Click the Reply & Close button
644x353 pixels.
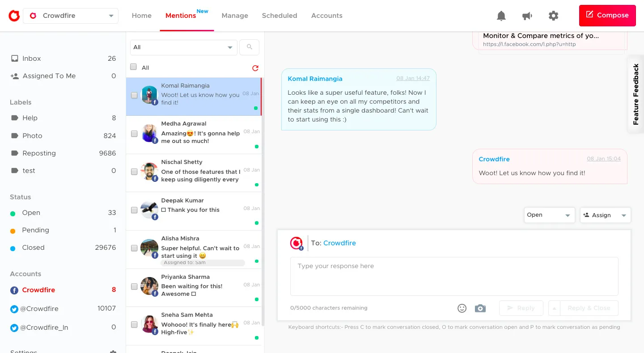pos(589,308)
